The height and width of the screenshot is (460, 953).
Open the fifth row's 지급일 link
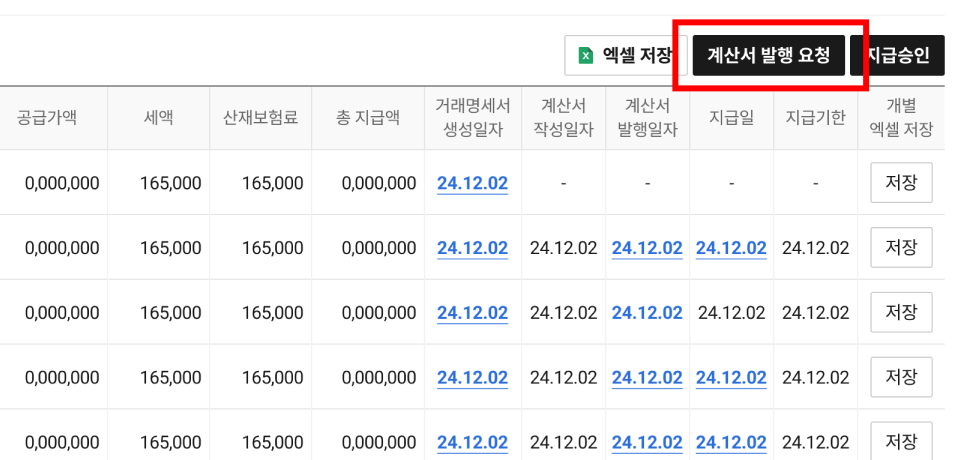(731, 443)
